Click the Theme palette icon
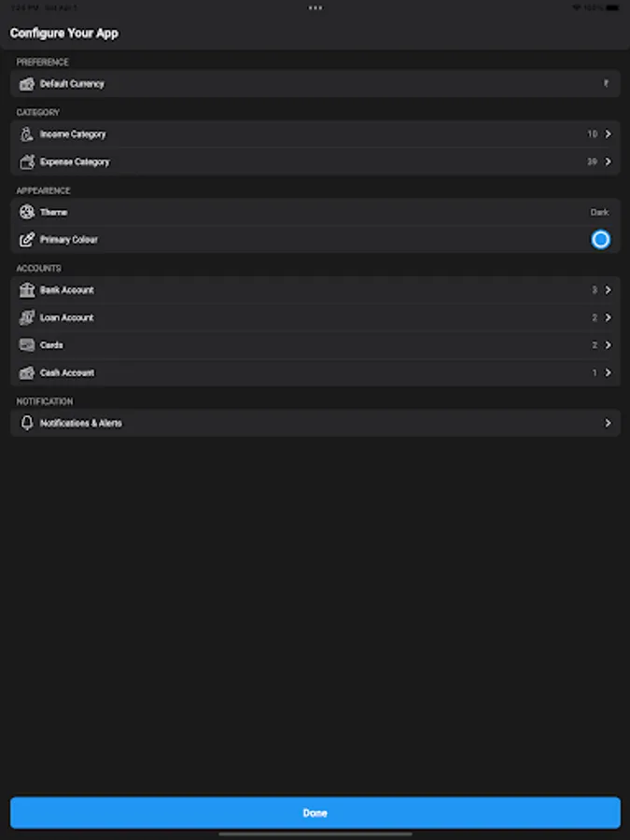The image size is (630, 840). point(27,212)
